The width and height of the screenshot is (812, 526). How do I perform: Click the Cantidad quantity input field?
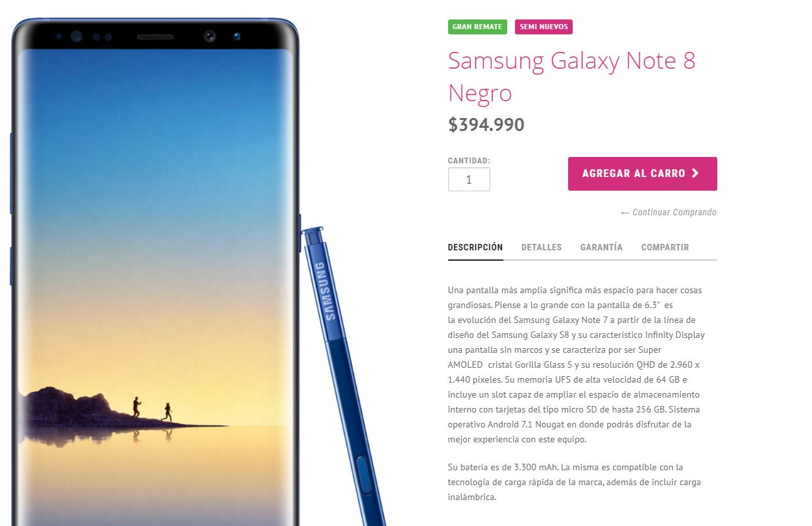[469, 180]
